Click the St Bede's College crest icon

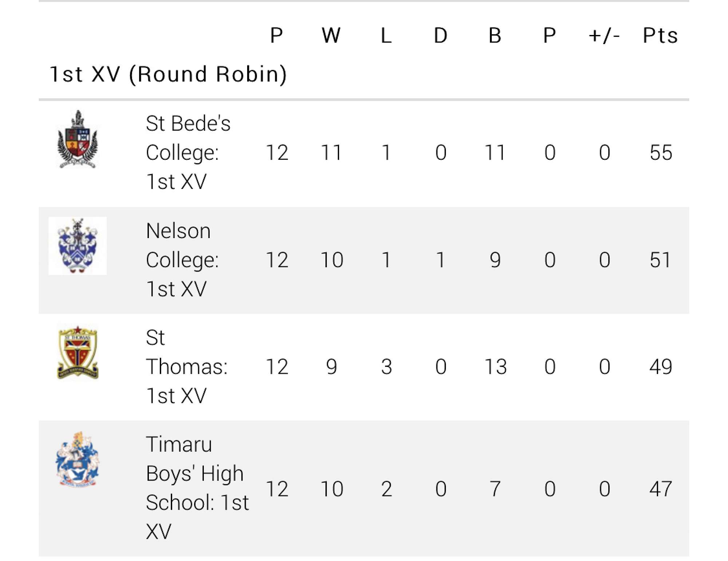(78, 139)
